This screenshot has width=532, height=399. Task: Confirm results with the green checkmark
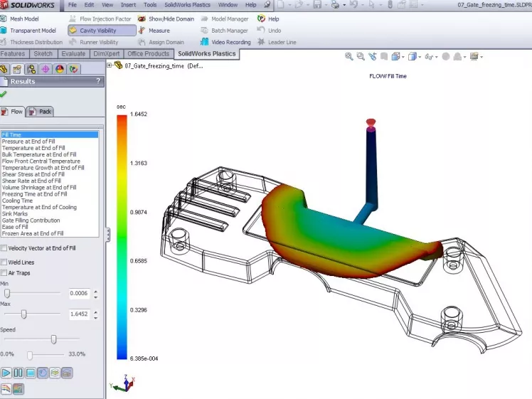(4, 94)
